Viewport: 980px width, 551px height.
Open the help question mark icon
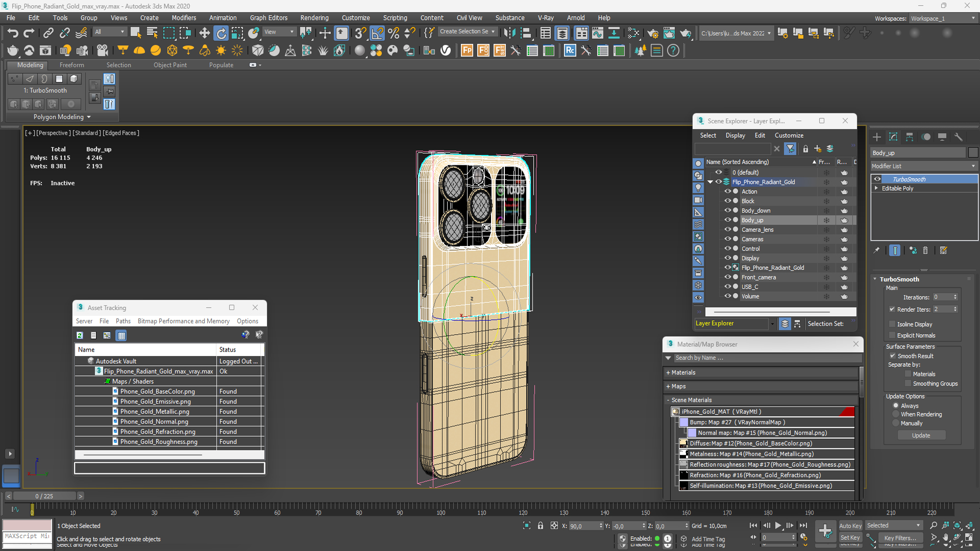[673, 51]
